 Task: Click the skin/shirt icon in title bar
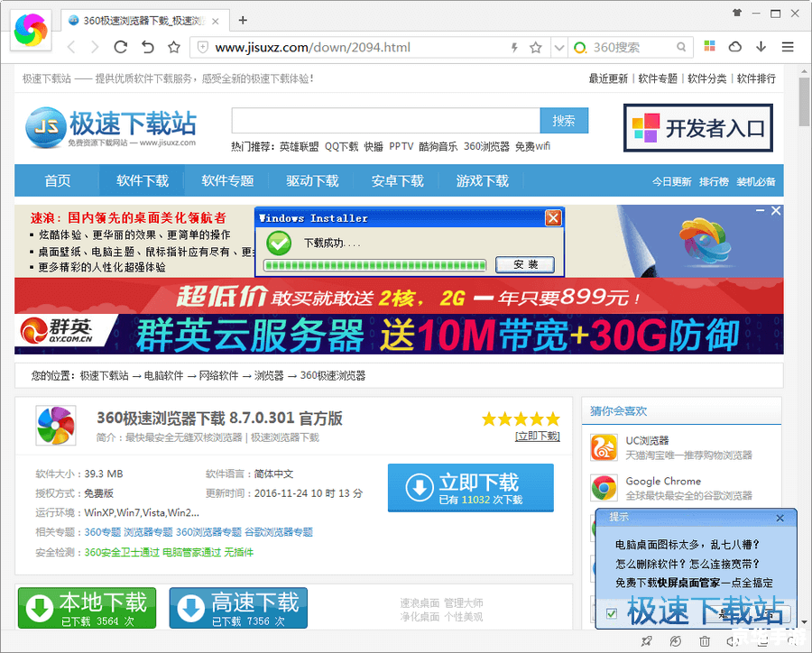[x=737, y=13]
